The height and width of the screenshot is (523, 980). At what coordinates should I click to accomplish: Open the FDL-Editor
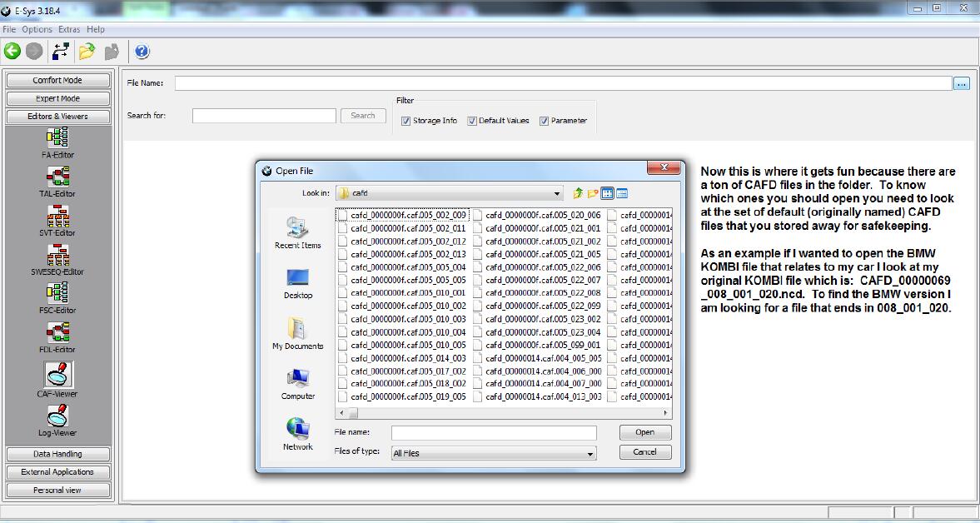click(57, 338)
